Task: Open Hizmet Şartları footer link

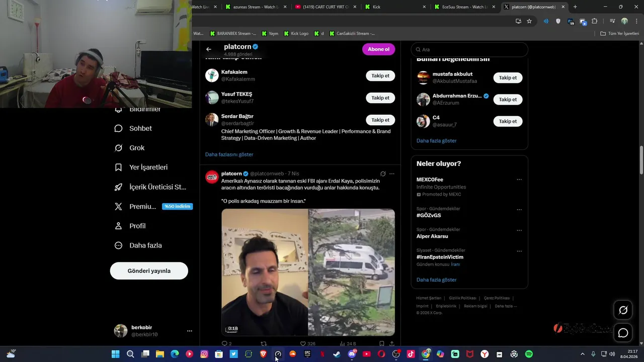Action: (429, 298)
